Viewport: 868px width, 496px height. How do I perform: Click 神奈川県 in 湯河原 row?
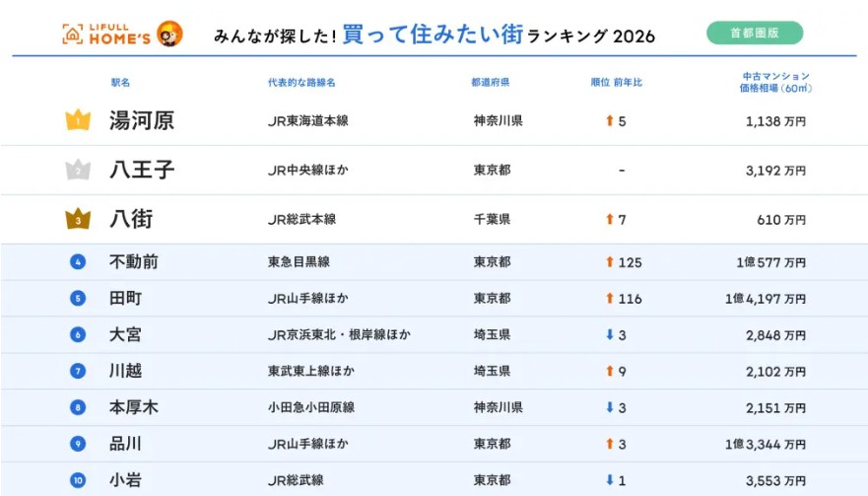tap(499, 121)
